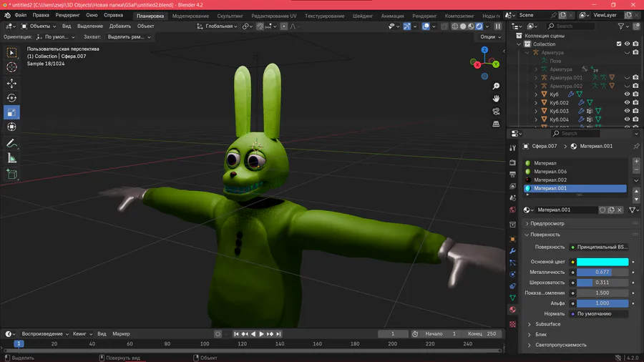
Task: Choose the Rotate tool
Action: [x=11, y=98]
